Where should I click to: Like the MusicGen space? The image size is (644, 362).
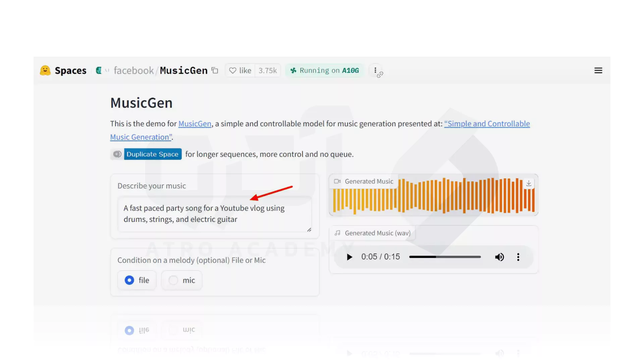click(240, 70)
